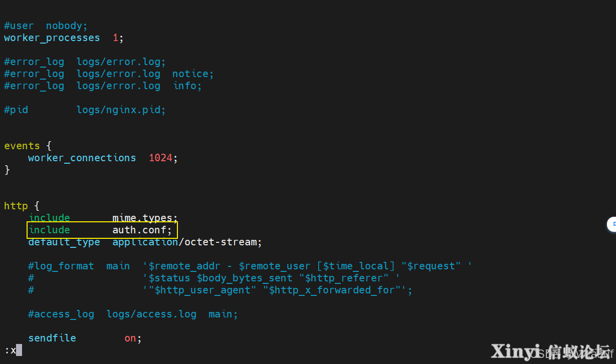Click the closing brace of events block

coord(7,170)
